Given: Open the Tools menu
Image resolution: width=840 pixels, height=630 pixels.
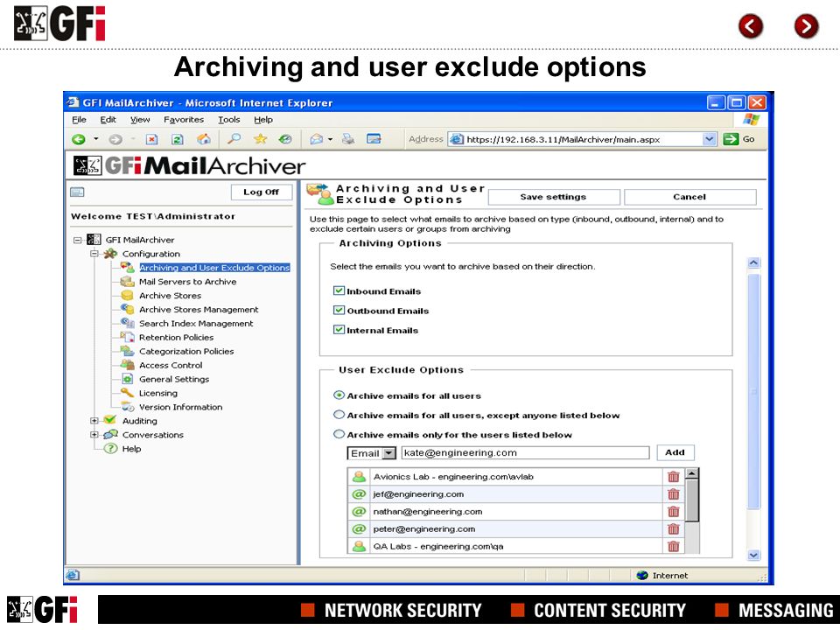Looking at the screenshot, I should 228,120.
